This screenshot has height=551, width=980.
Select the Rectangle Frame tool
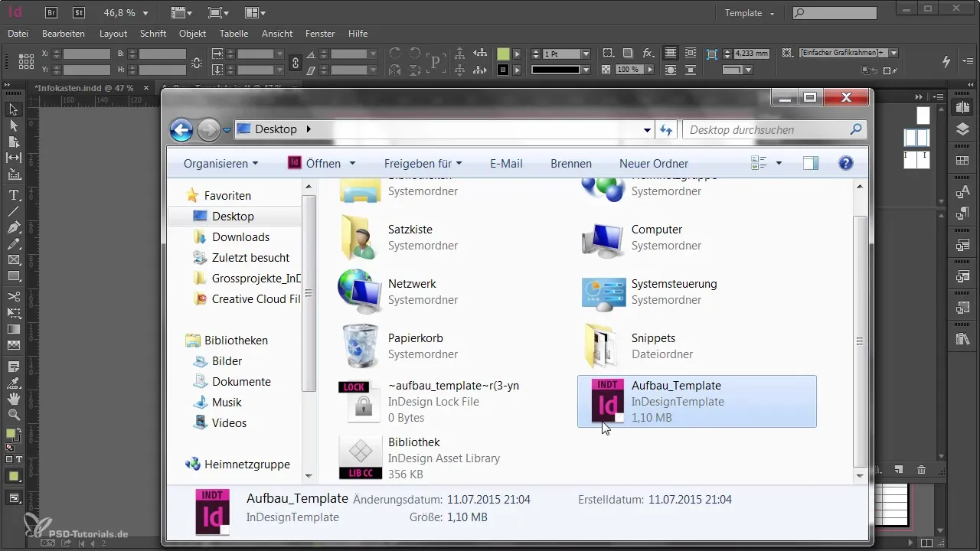coord(14,259)
